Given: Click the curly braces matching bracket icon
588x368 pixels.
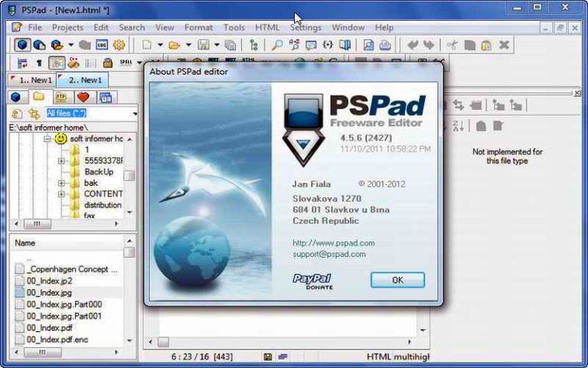Looking at the screenshot, I should pyautogui.click(x=328, y=44).
